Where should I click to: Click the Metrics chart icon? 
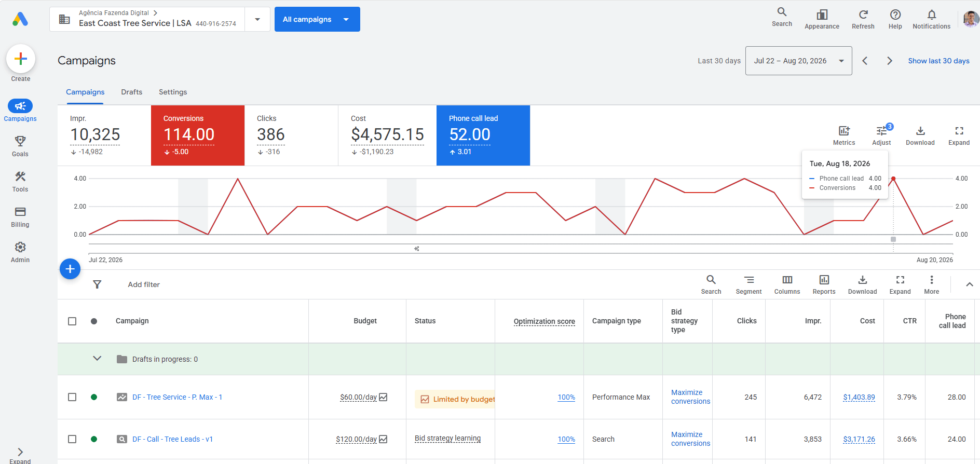tap(844, 131)
